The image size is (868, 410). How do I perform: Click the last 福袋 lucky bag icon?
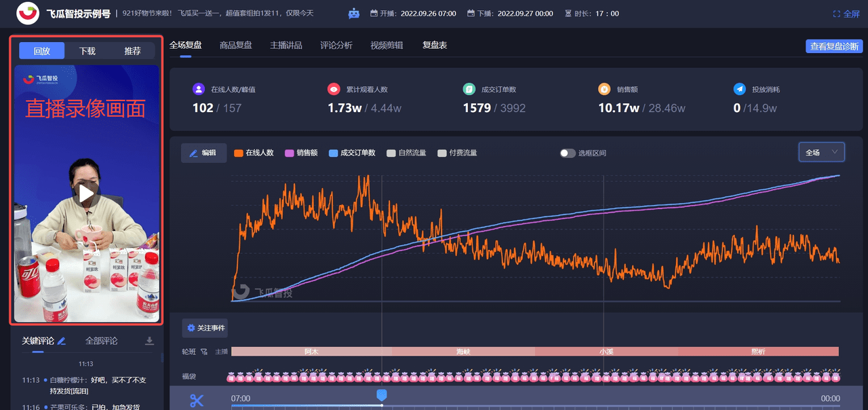tap(835, 377)
